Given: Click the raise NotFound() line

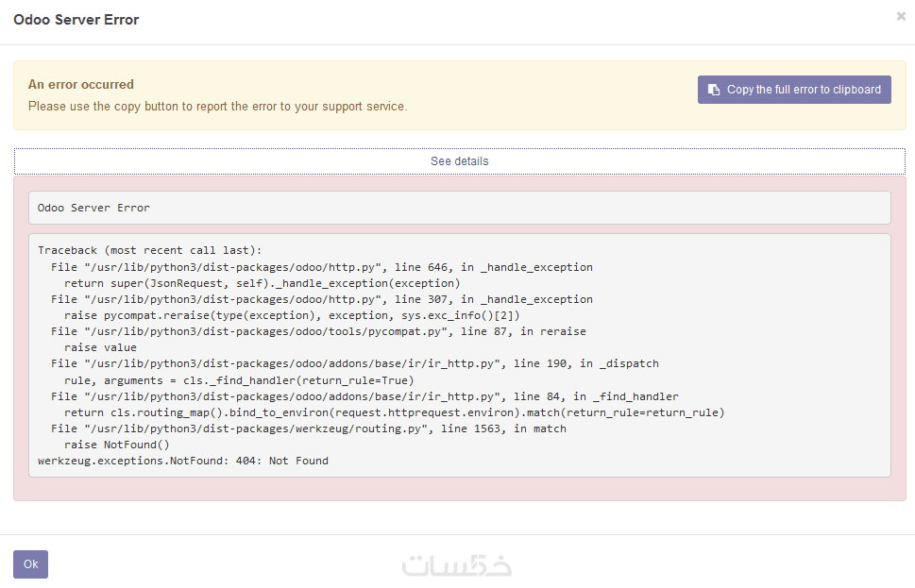Looking at the screenshot, I should (117, 445).
